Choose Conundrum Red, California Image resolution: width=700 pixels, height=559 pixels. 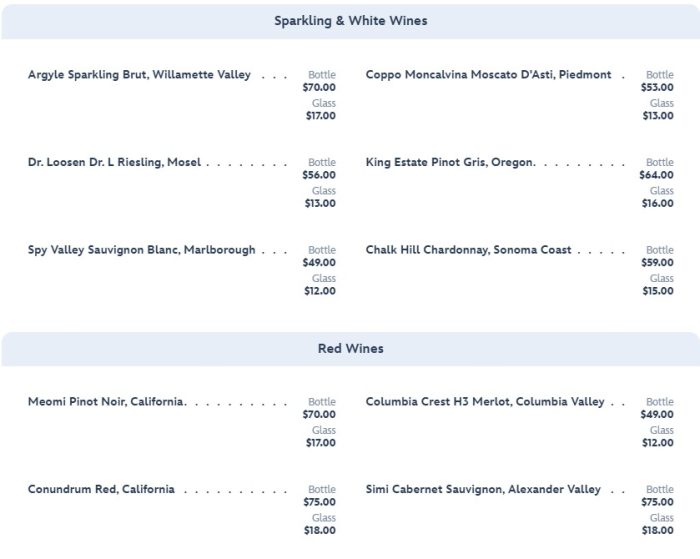[101, 490]
